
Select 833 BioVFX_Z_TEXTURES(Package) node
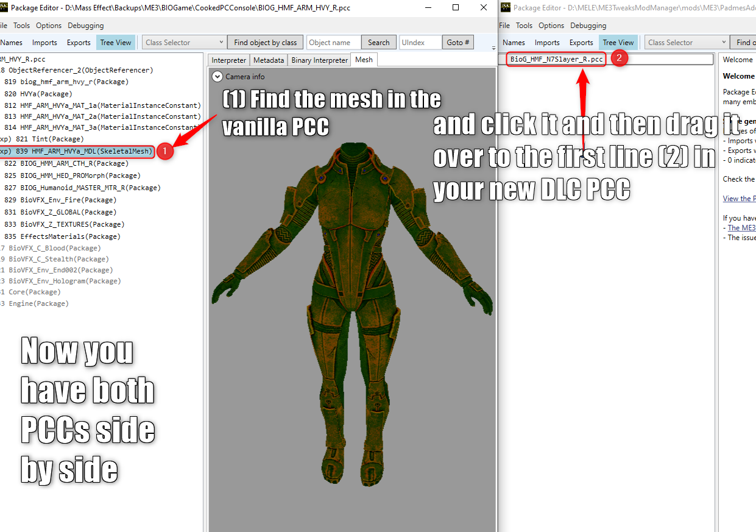coord(64,224)
